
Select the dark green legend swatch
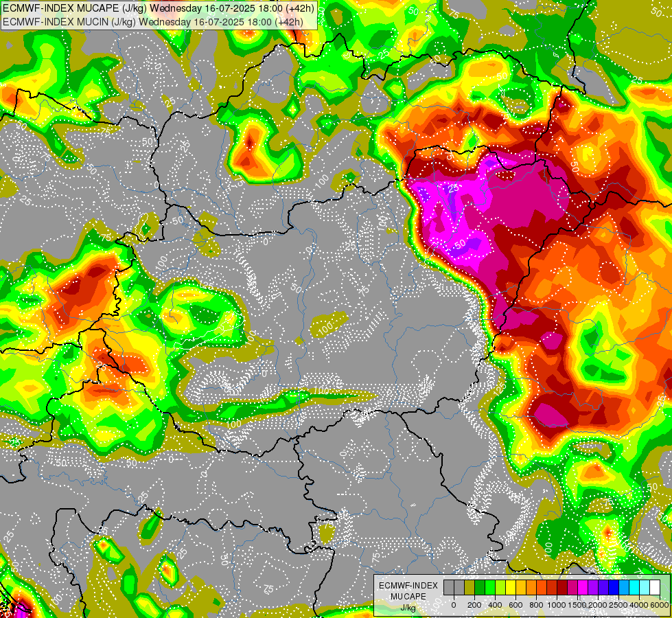480,588
